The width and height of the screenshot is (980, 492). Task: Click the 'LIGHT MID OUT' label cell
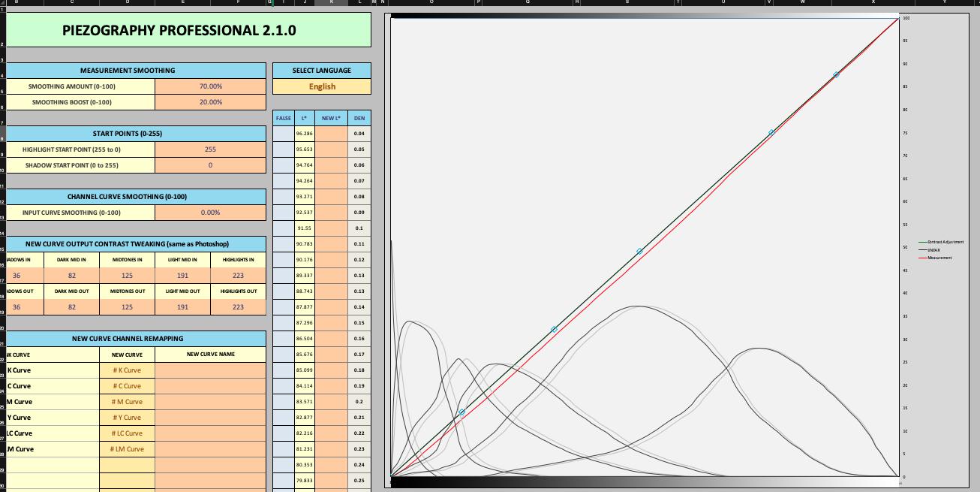[183, 291]
